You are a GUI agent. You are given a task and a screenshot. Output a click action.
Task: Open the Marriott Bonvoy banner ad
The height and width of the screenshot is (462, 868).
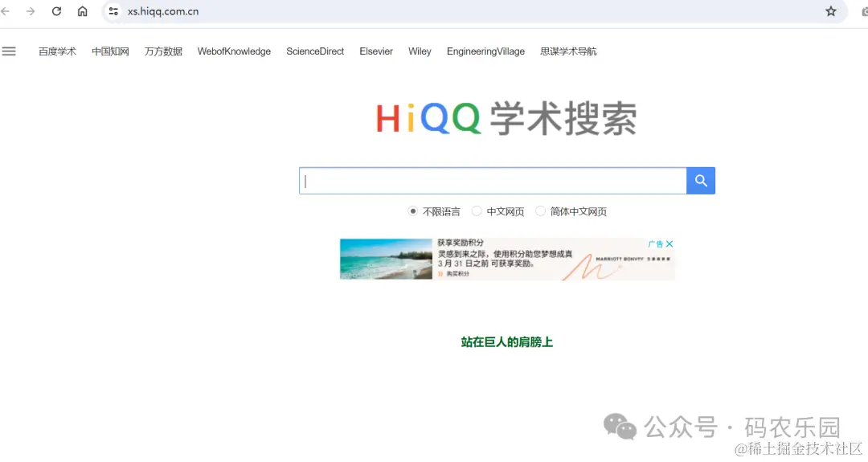pyautogui.click(x=507, y=259)
